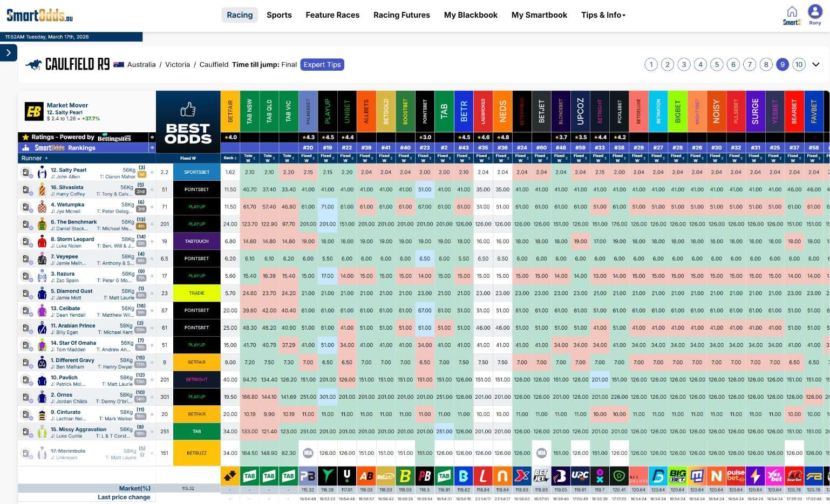Open the My Blackbook menu item
830x504 pixels.
coord(471,15)
